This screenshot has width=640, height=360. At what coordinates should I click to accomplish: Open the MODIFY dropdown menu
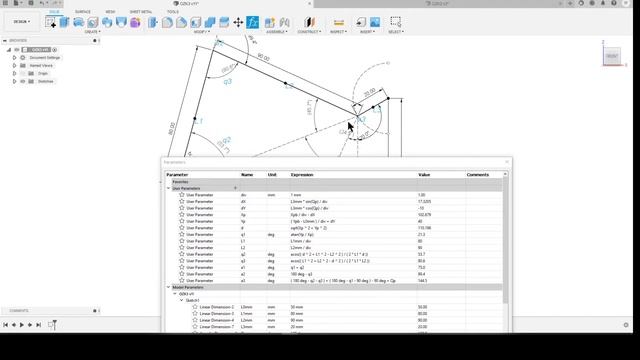(202, 32)
